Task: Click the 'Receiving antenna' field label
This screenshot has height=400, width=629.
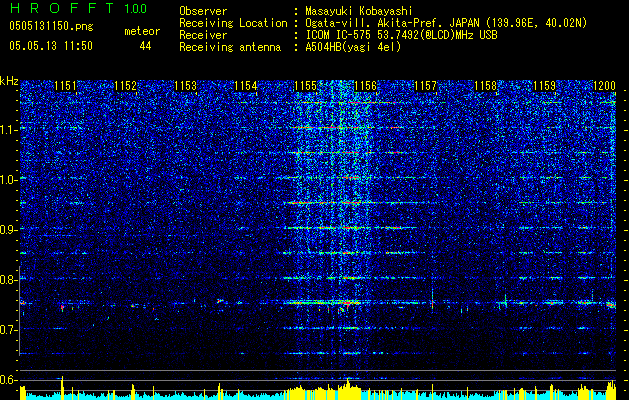Action: tap(230, 47)
